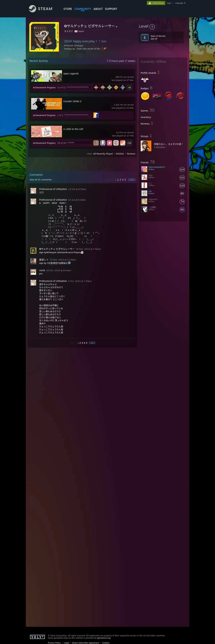Open the Groups link

click(x=146, y=136)
